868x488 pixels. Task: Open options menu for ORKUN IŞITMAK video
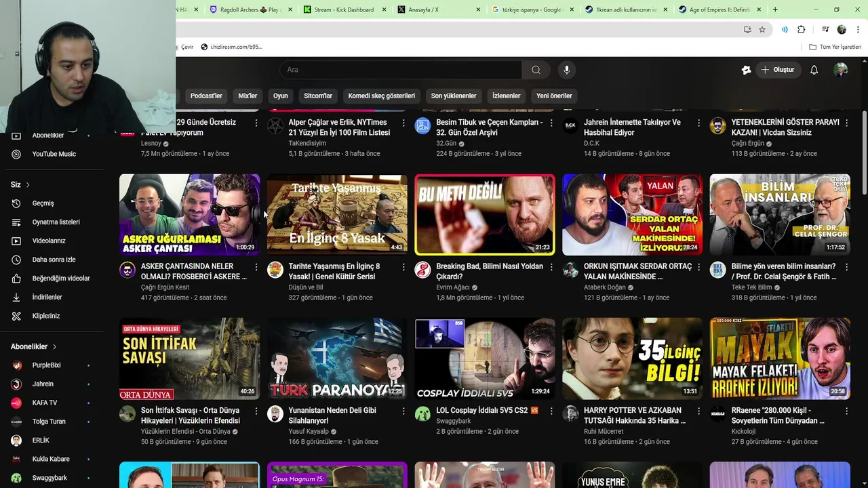point(698,267)
